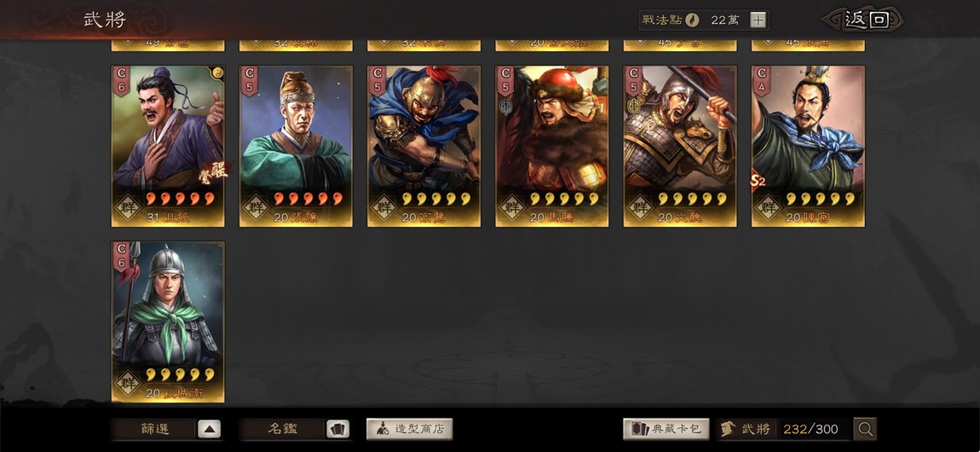Click the 返回 back button
The height and width of the screenshot is (452, 980).
[x=866, y=20]
